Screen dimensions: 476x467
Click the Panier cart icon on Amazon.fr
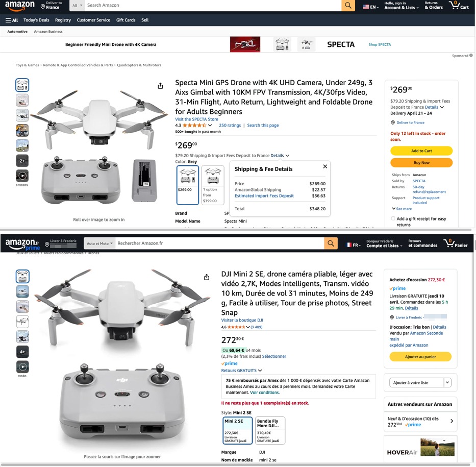[456, 243]
